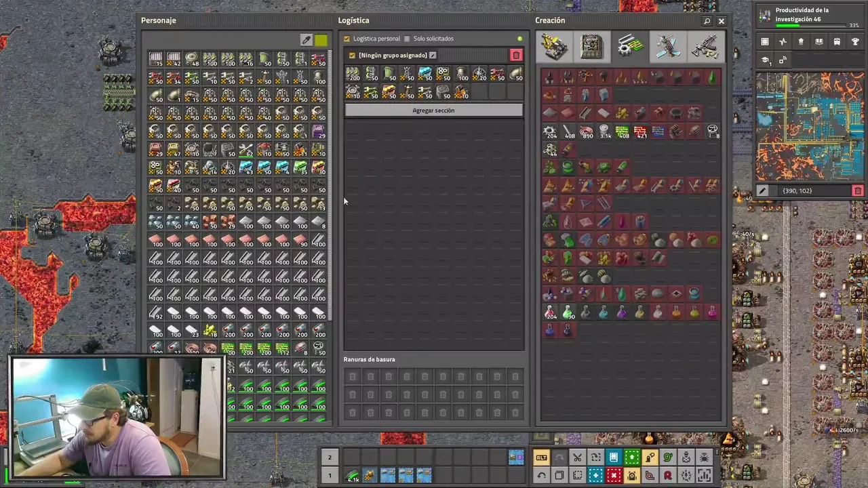Click the minimap thumbnail
868x488 pixels.
(810, 127)
